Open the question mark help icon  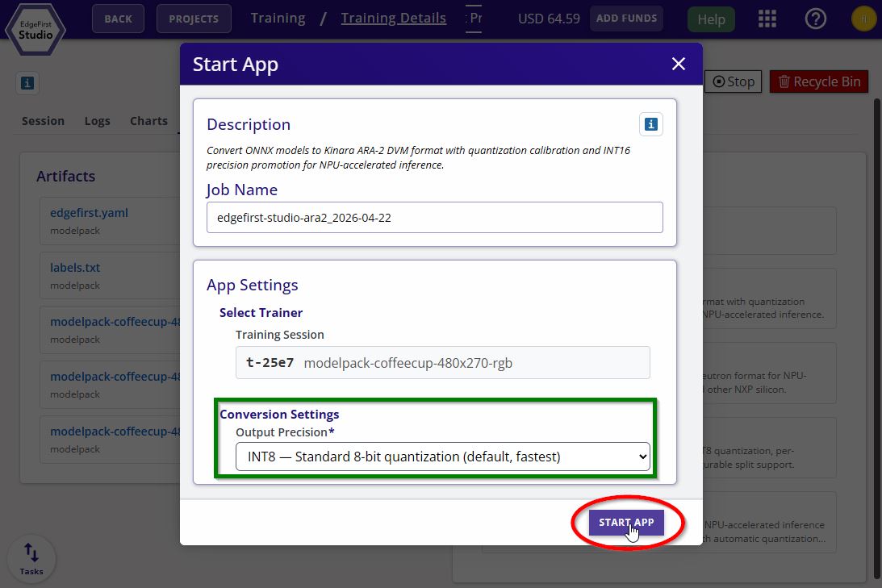tap(815, 19)
